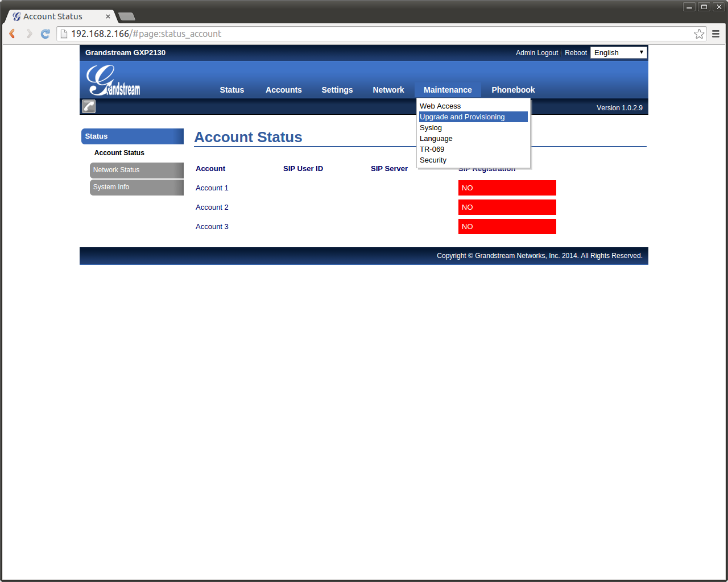The image size is (728, 582).
Task: Open System Info in the sidebar
Action: tap(136, 187)
